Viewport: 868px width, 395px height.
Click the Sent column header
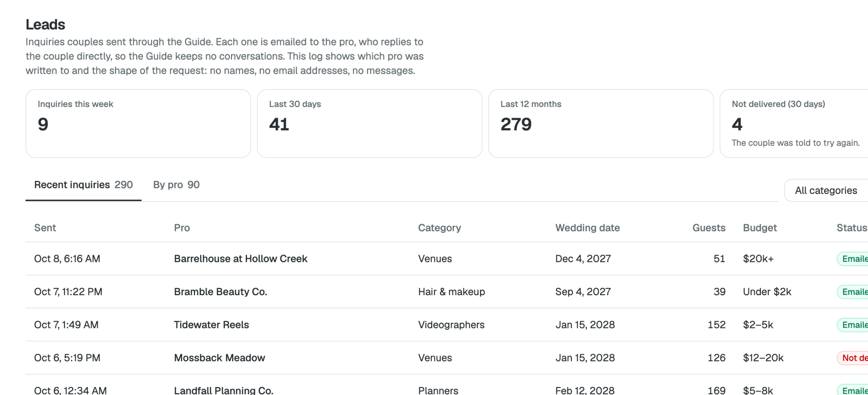(45, 228)
